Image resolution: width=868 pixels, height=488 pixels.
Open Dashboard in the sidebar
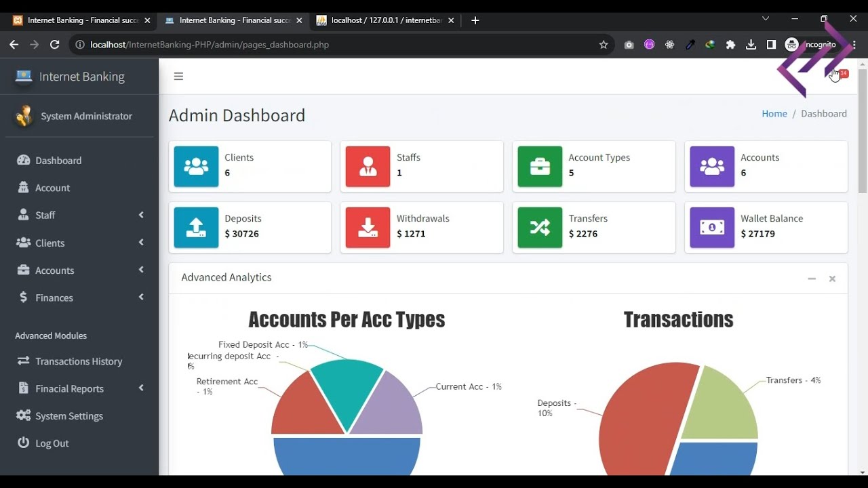point(80,161)
